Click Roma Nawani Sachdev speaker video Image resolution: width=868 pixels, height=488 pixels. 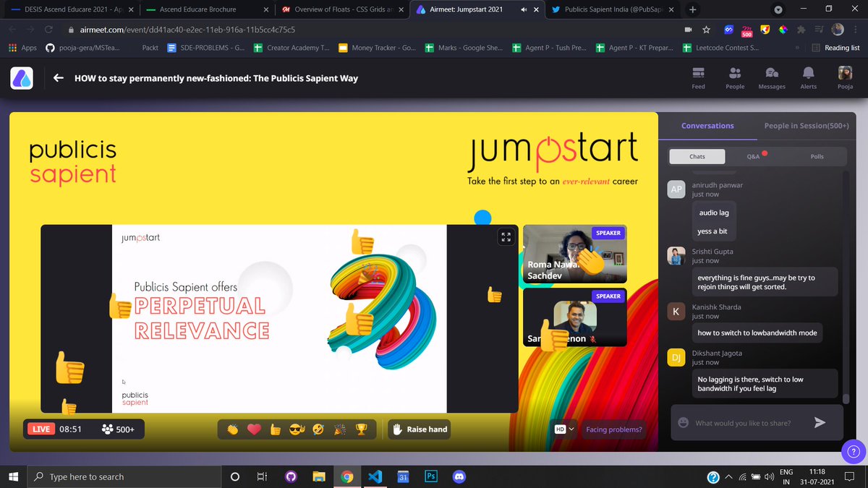coord(575,254)
